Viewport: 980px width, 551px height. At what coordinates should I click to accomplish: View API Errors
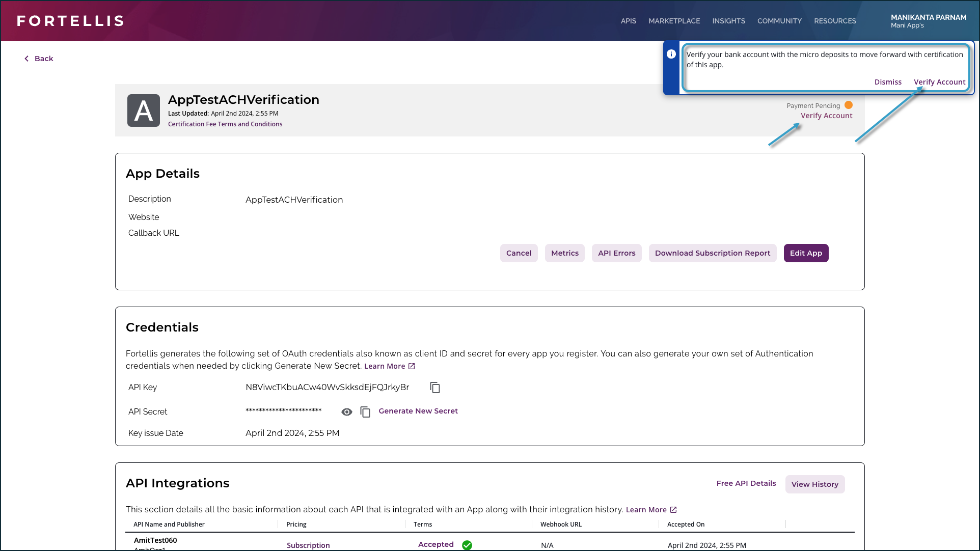pos(617,253)
